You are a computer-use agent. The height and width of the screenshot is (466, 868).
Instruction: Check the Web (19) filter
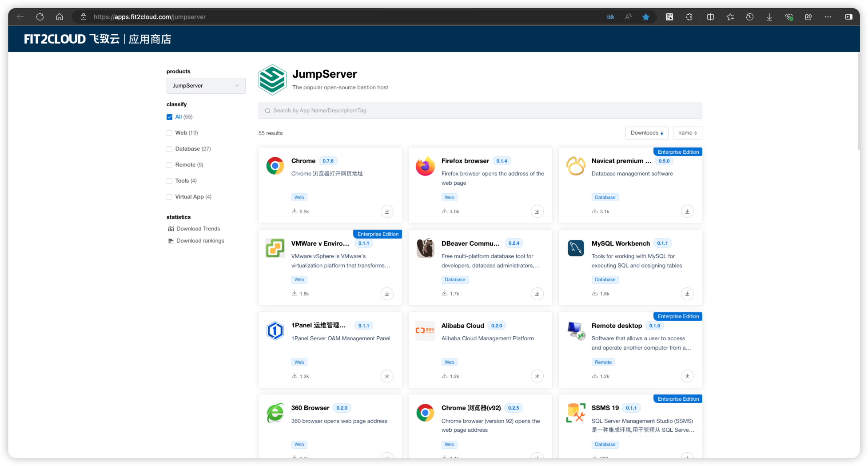(169, 133)
